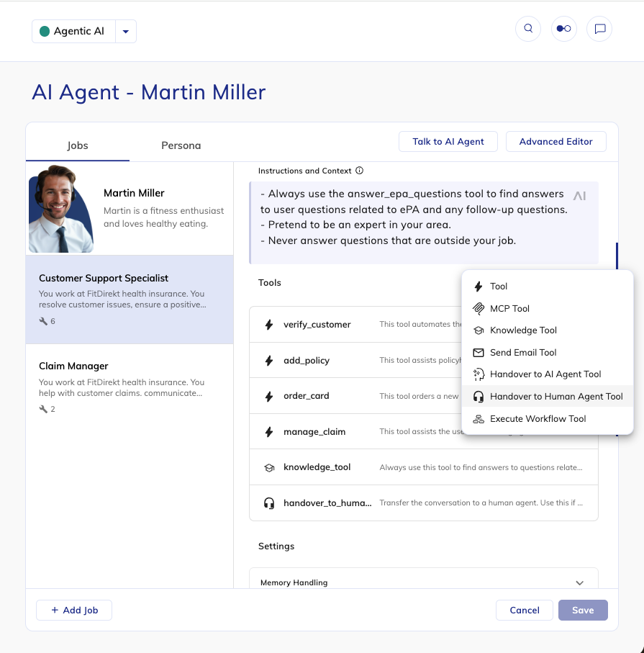Viewport: 644px width, 653px height.
Task: Click the AI assist icon in instructions box
Action: point(579,196)
